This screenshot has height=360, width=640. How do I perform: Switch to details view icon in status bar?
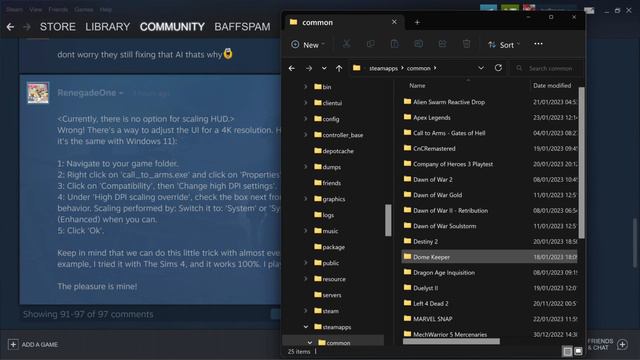pyautogui.click(x=567, y=351)
